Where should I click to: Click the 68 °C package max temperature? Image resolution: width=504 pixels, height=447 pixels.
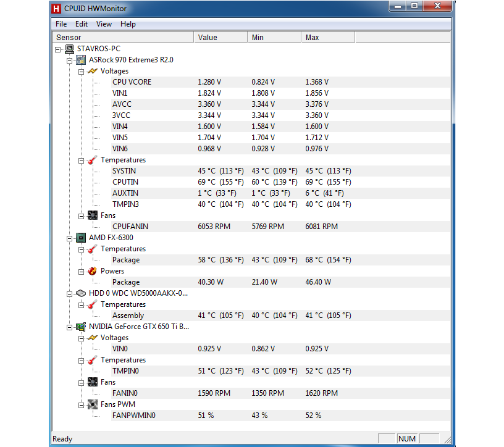[328, 260]
